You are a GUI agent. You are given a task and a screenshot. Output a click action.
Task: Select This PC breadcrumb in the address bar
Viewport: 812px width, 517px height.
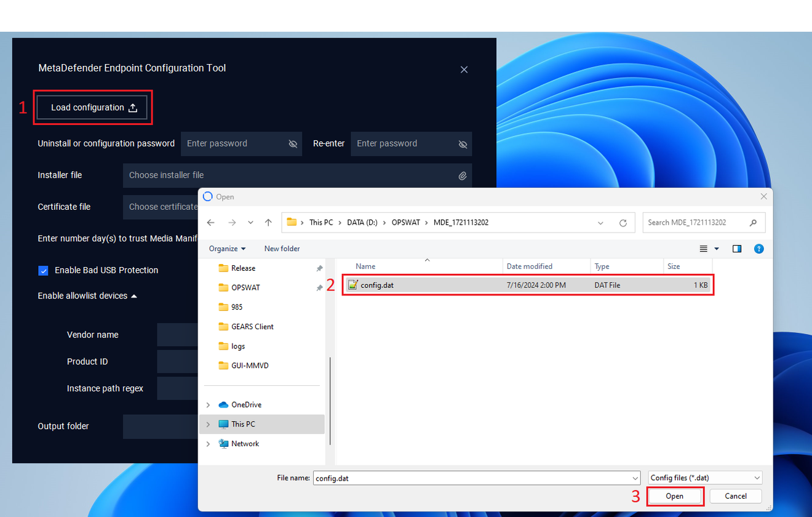[x=321, y=222]
